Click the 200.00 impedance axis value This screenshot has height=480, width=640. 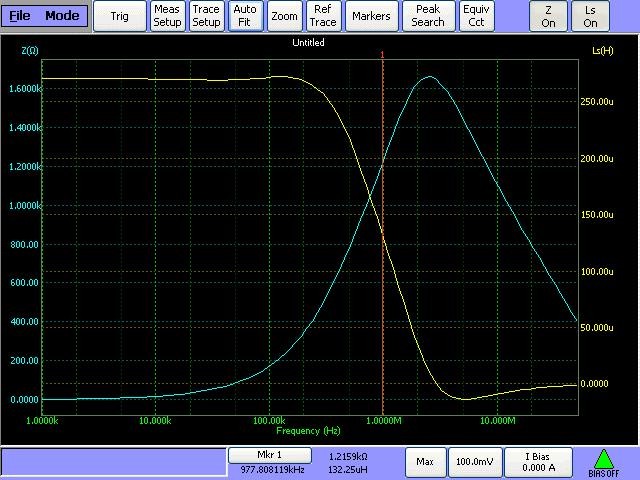click(x=24, y=360)
